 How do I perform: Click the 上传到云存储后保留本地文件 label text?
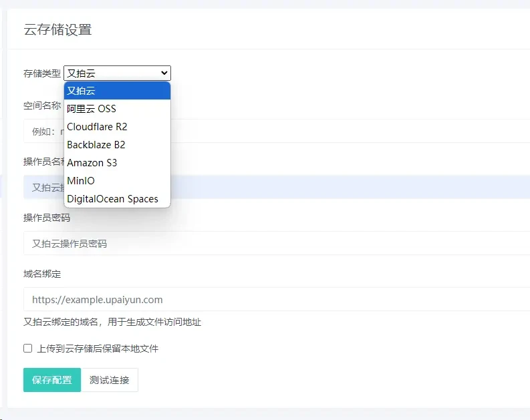(x=98, y=349)
